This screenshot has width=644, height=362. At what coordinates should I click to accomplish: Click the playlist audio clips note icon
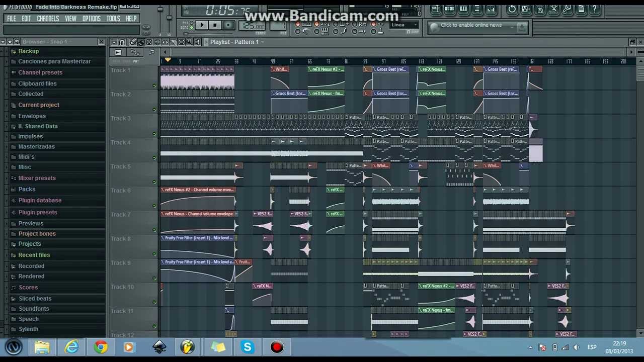(151, 52)
